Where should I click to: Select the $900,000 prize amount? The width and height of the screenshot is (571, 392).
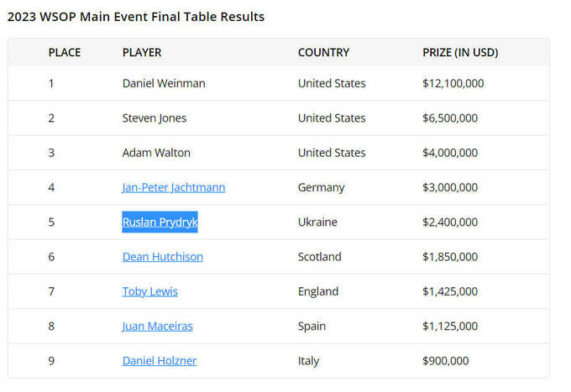click(445, 360)
